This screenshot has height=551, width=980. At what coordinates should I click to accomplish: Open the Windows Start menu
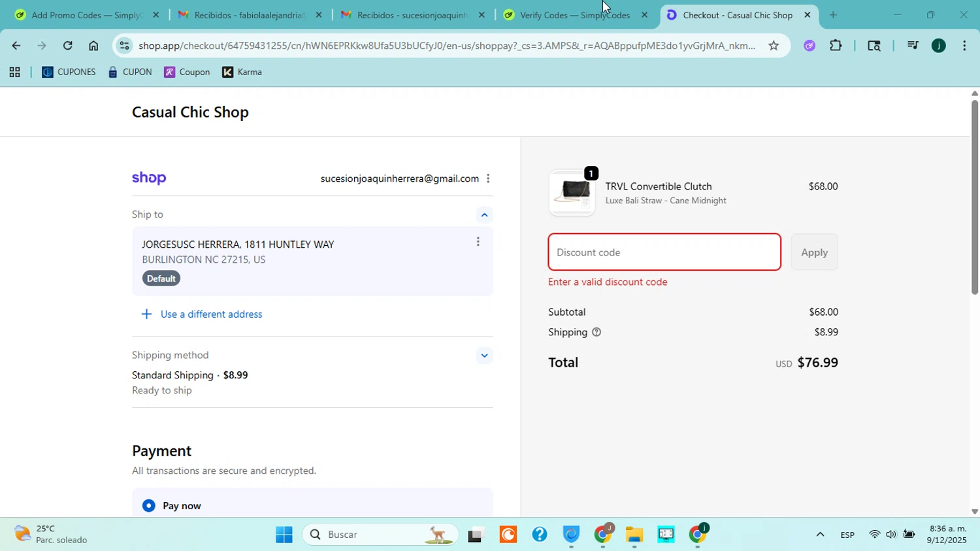284,535
